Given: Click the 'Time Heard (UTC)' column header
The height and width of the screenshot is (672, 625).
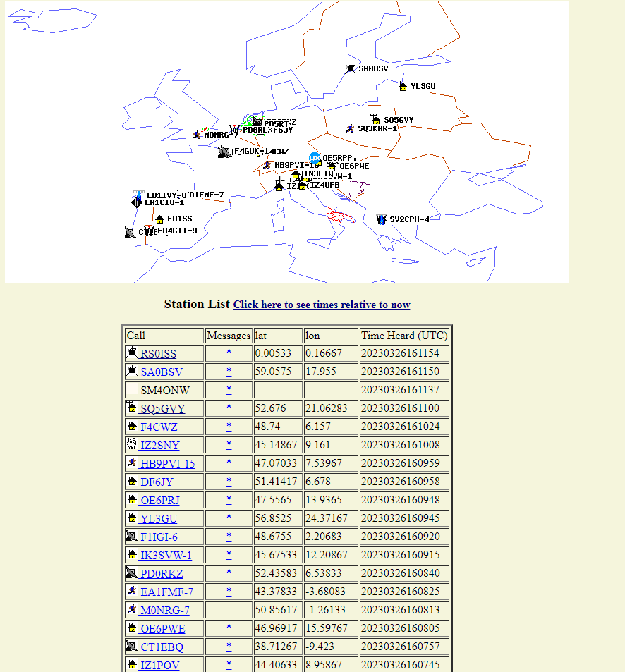Looking at the screenshot, I should coord(403,336).
